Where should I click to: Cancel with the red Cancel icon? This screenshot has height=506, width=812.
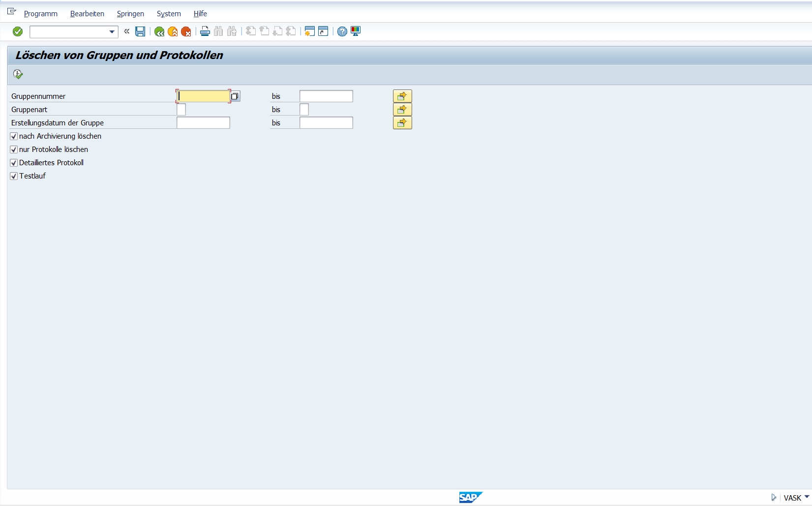186,31
